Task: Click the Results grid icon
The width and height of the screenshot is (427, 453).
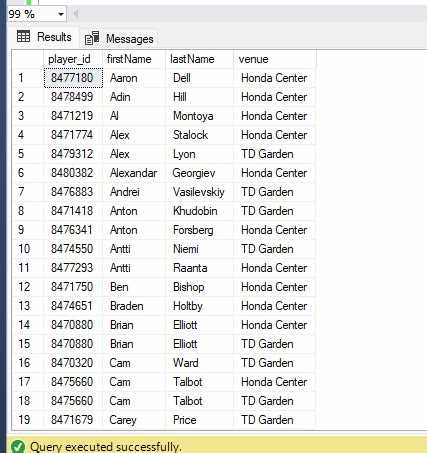Action: click(x=23, y=36)
